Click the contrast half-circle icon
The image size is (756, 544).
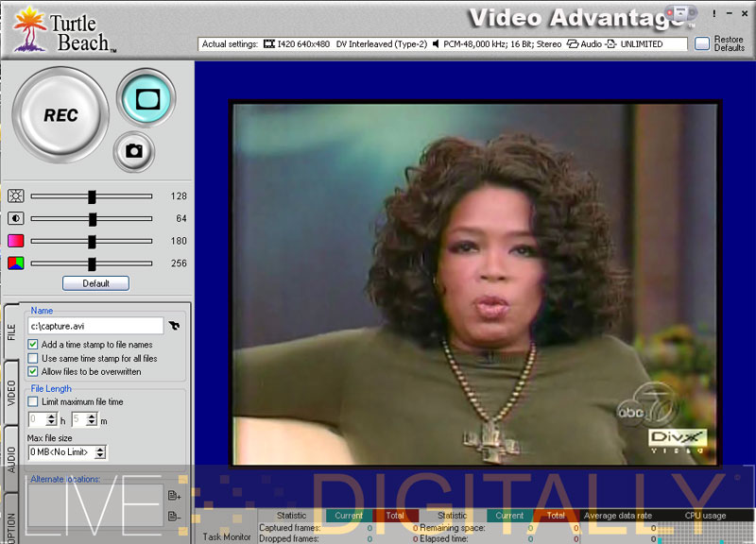[x=15, y=219]
